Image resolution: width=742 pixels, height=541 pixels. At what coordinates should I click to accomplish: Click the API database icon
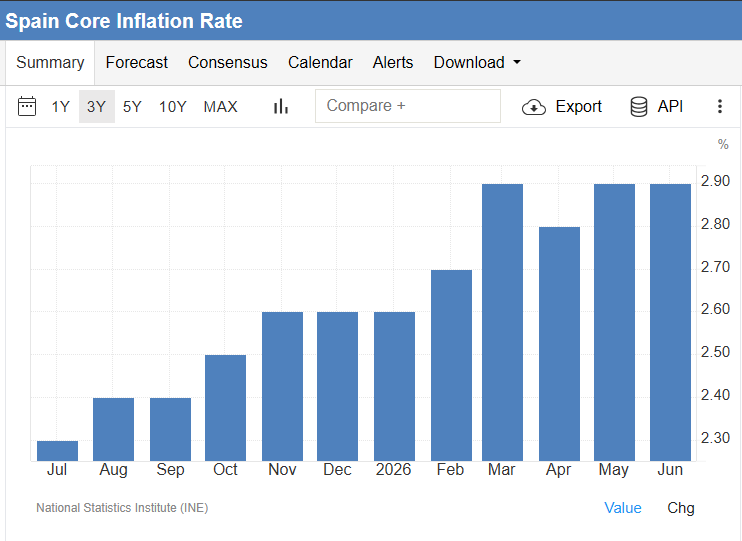coord(639,106)
